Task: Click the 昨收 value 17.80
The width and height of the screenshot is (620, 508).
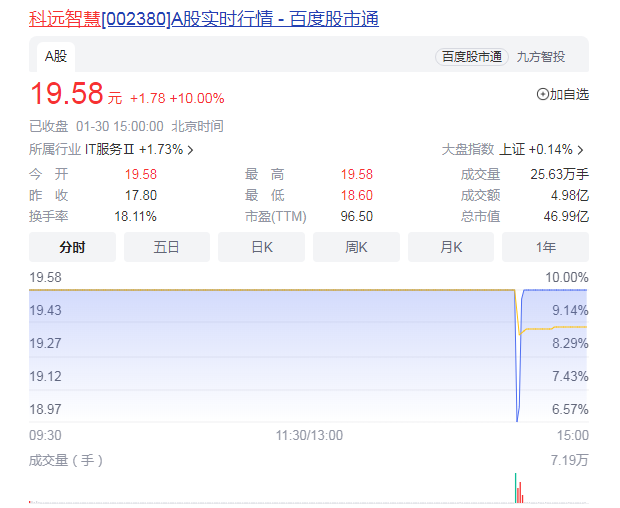Action: (x=141, y=195)
